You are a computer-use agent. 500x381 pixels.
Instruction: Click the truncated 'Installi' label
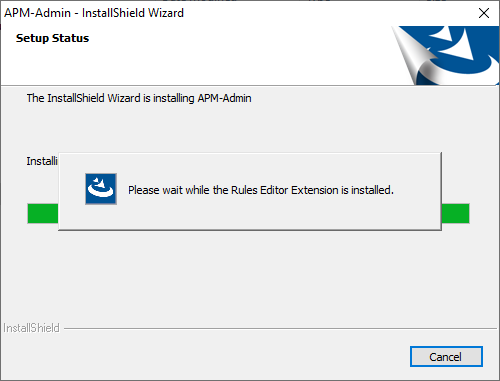pyautogui.click(x=42, y=161)
